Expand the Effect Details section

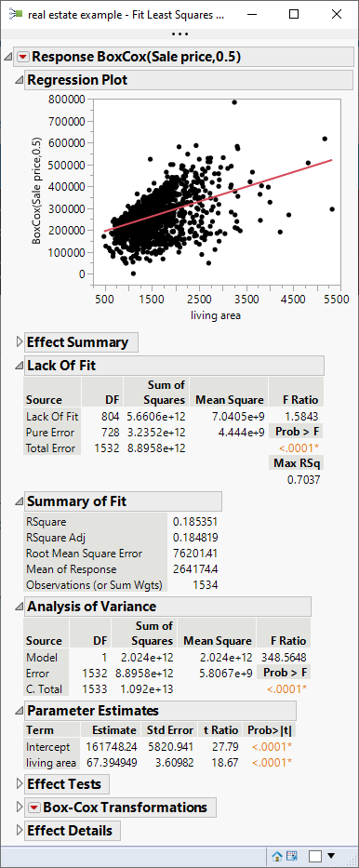(20, 831)
